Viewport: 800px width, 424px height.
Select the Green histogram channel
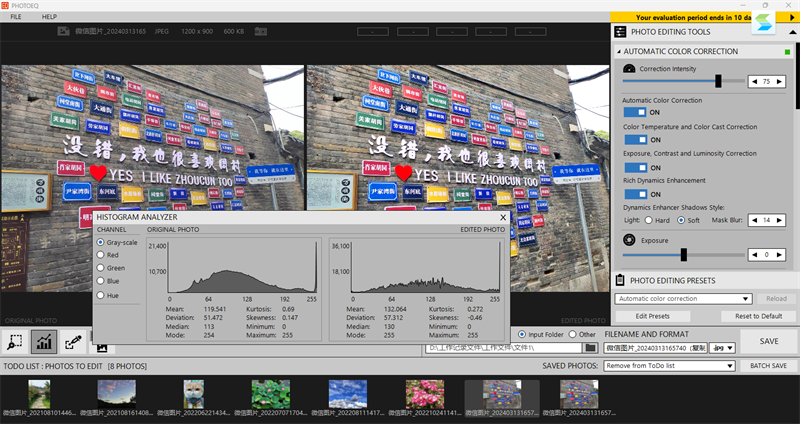101,268
